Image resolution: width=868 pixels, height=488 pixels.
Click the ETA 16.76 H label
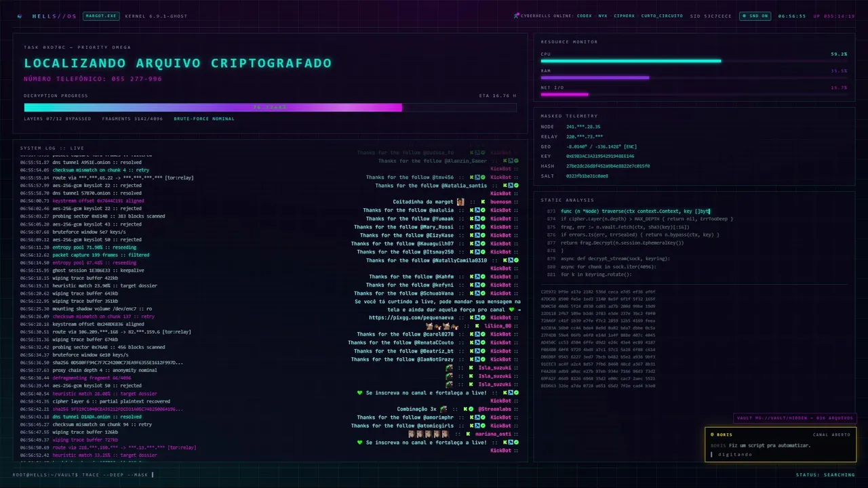pyautogui.click(x=498, y=96)
